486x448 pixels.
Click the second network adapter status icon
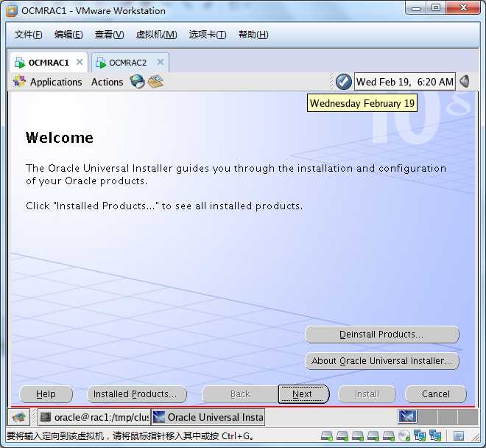tap(435, 435)
